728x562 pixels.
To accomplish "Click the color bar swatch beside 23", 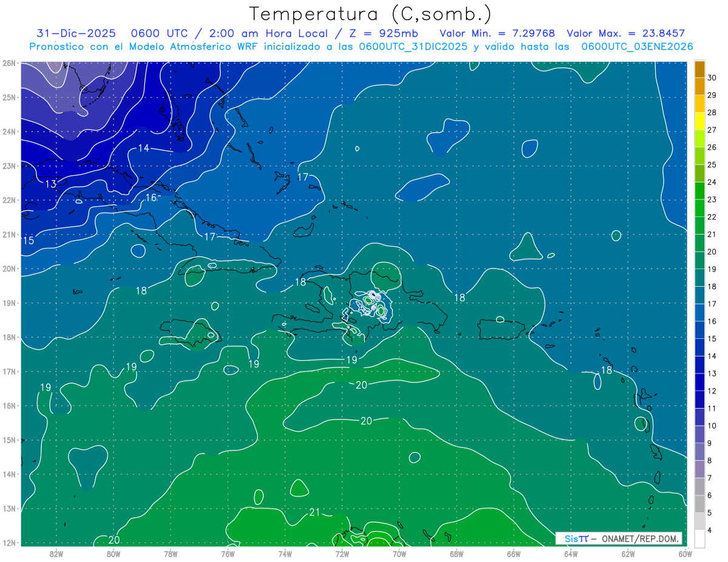I will [699, 191].
